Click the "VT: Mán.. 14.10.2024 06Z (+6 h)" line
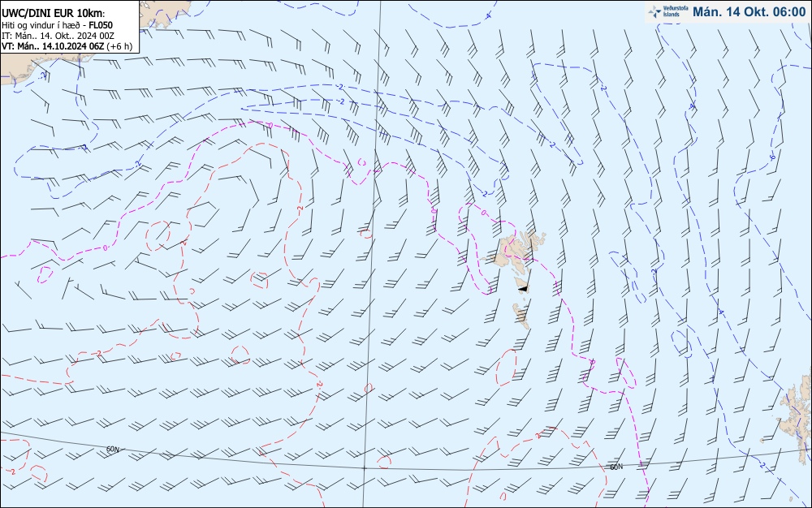Screen dimensions: 812x508 tap(67, 46)
